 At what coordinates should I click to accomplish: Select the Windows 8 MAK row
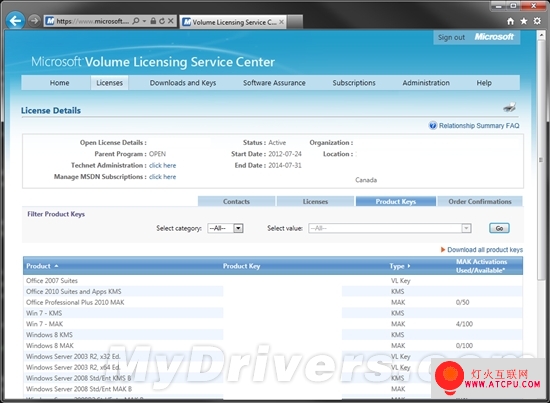[x=273, y=346]
